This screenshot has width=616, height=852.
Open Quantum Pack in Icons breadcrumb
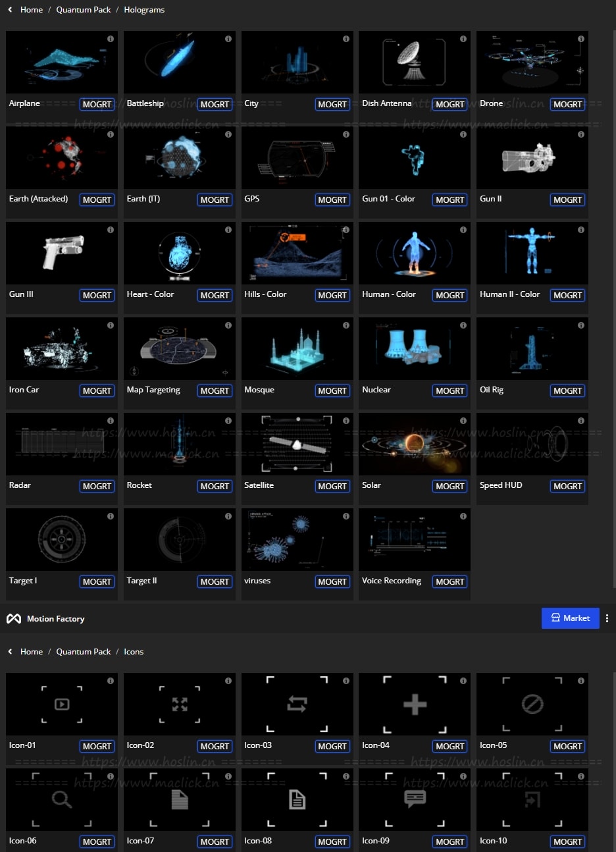pos(84,652)
